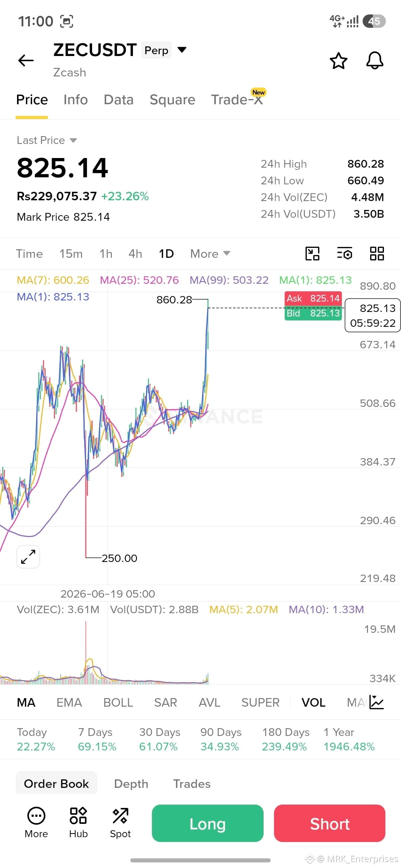Viewport: 401px width, 868px height.
Task: Toggle the VOL sub-indicator
Action: click(313, 703)
